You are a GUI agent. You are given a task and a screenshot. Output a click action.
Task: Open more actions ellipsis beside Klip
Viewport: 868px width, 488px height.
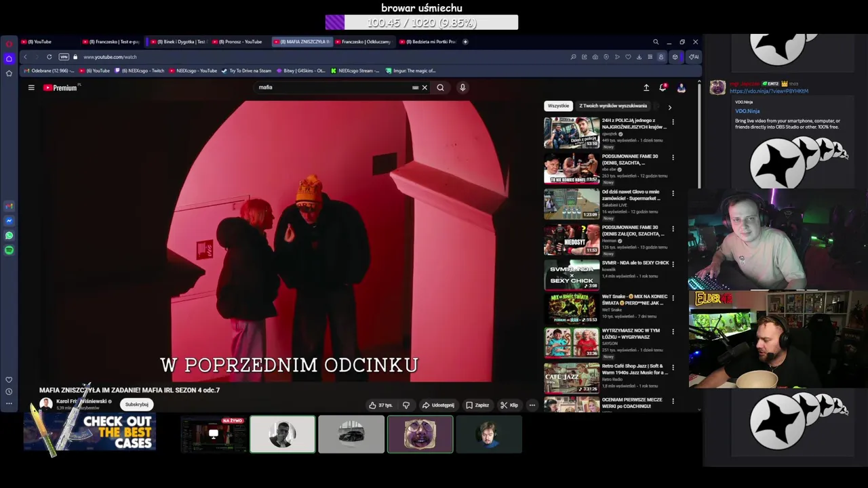click(532, 405)
